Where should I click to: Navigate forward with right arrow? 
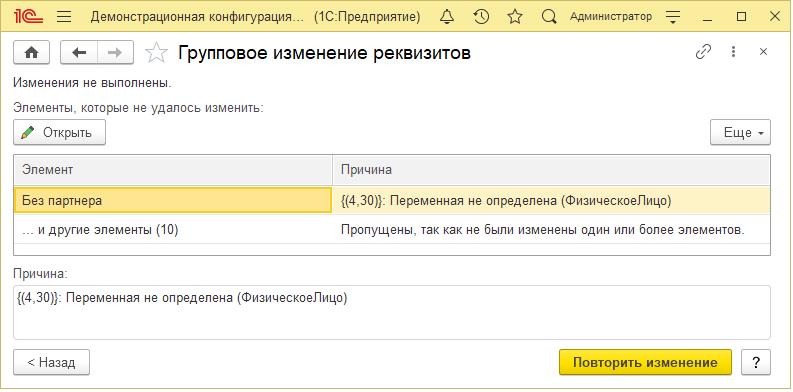pyautogui.click(x=115, y=52)
